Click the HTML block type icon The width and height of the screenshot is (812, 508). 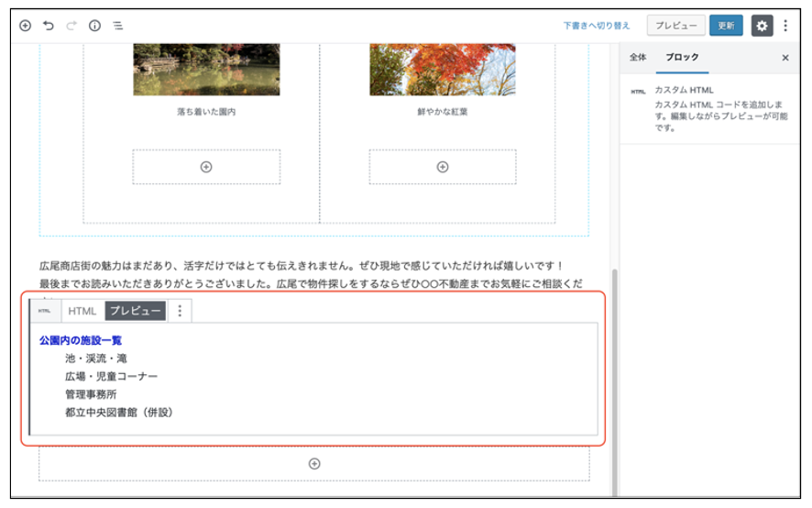pyautogui.click(x=45, y=311)
